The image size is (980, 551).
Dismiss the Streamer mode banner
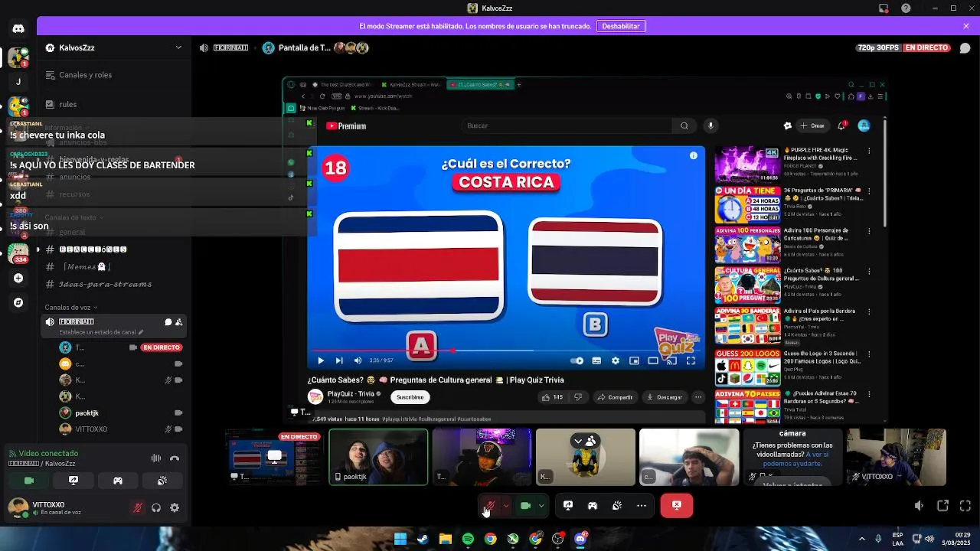[x=966, y=26]
